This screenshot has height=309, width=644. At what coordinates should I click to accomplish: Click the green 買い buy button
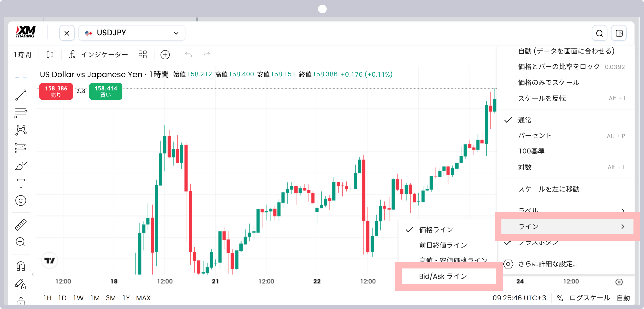coord(106,91)
